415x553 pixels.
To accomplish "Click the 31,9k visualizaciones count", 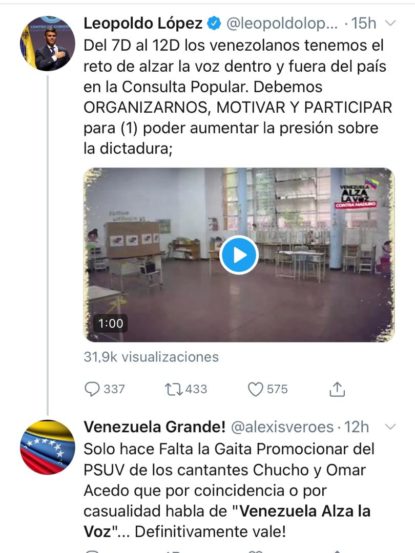I will 151,357.
